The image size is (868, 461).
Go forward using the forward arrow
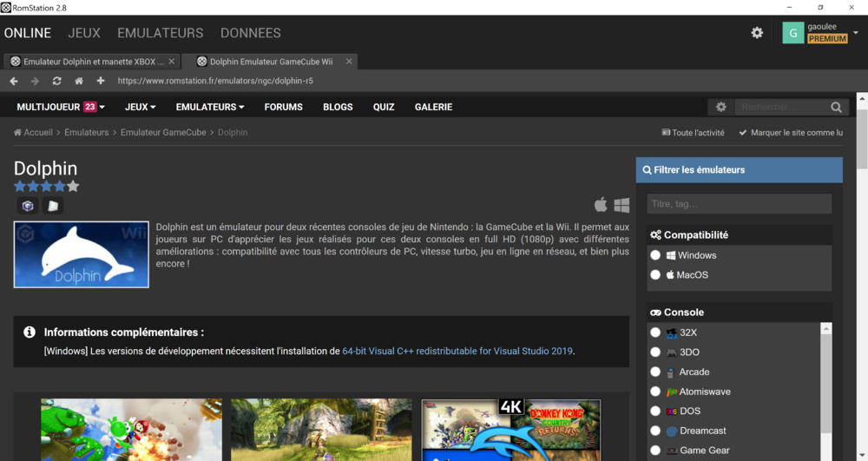(x=35, y=81)
